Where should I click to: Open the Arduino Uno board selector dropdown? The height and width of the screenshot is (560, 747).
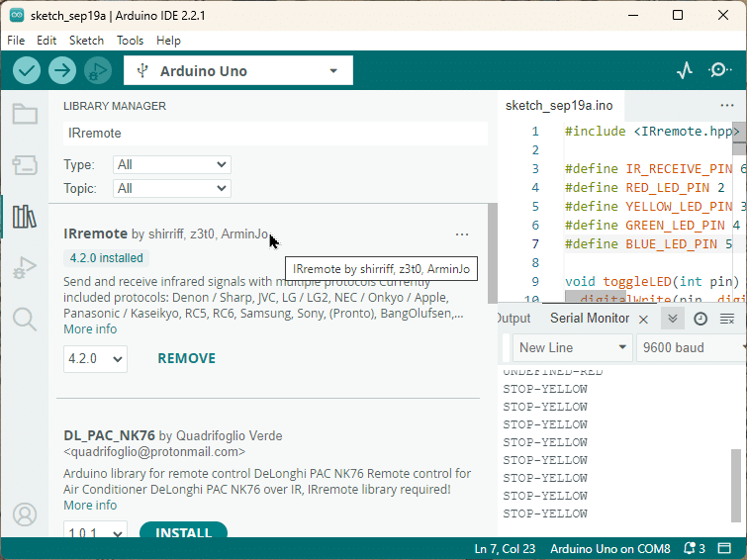point(238,70)
